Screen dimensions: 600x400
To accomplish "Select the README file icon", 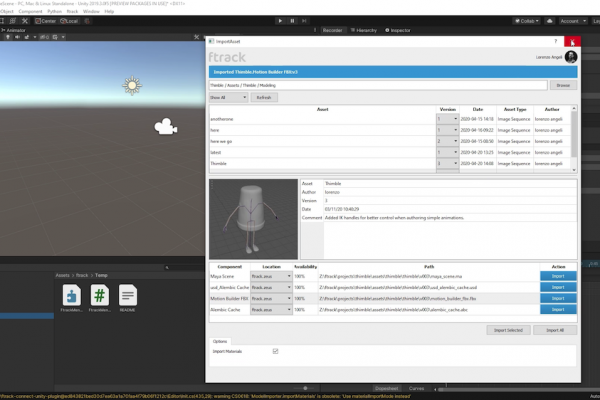I will tap(127, 295).
